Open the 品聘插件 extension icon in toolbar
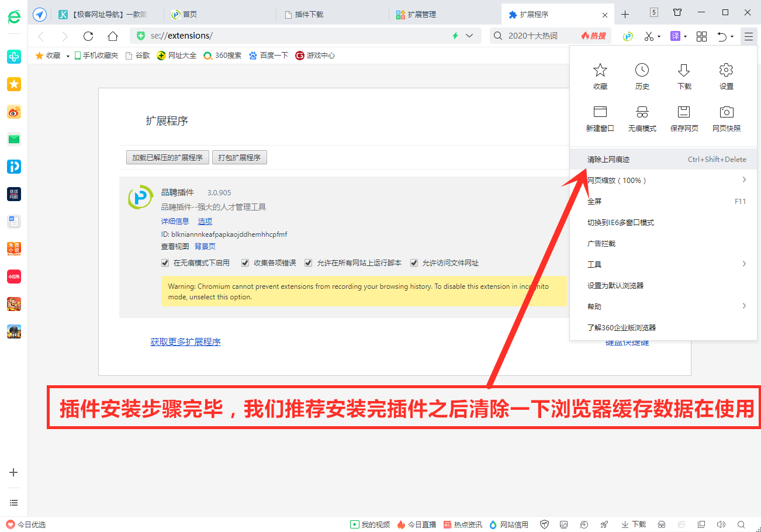The height and width of the screenshot is (532, 761). pyautogui.click(x=627, y=36)
